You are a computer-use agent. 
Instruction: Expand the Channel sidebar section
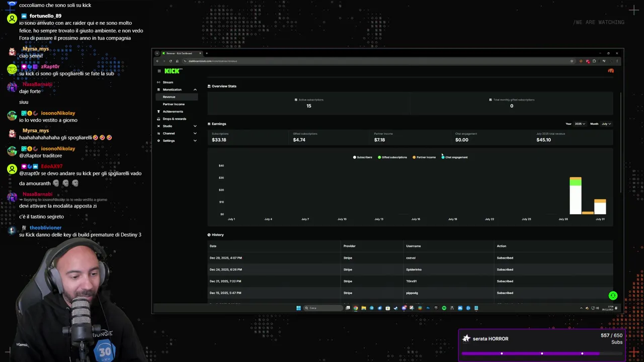click(177, 133)
